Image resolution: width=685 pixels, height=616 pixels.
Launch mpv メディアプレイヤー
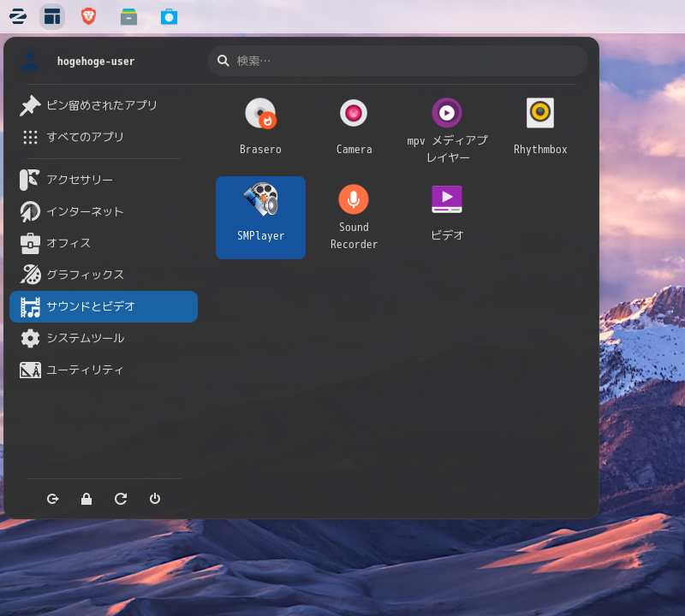[x=447, y=131]
